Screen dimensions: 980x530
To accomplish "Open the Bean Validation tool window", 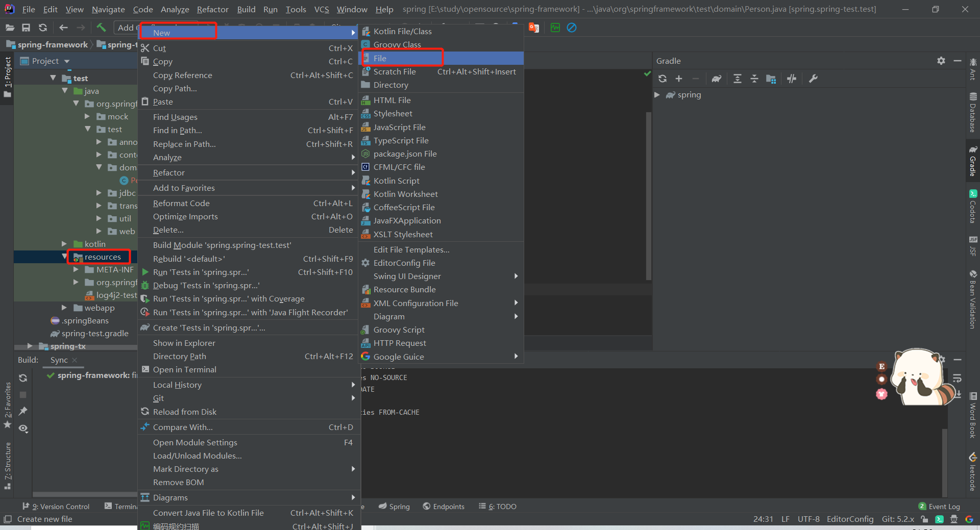I will pos(973,299).
